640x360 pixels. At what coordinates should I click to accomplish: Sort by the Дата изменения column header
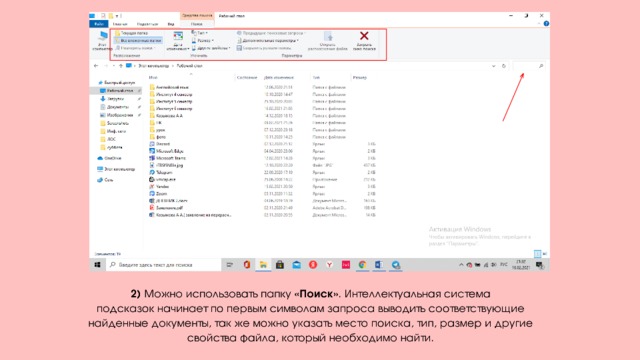coord(279,77)
